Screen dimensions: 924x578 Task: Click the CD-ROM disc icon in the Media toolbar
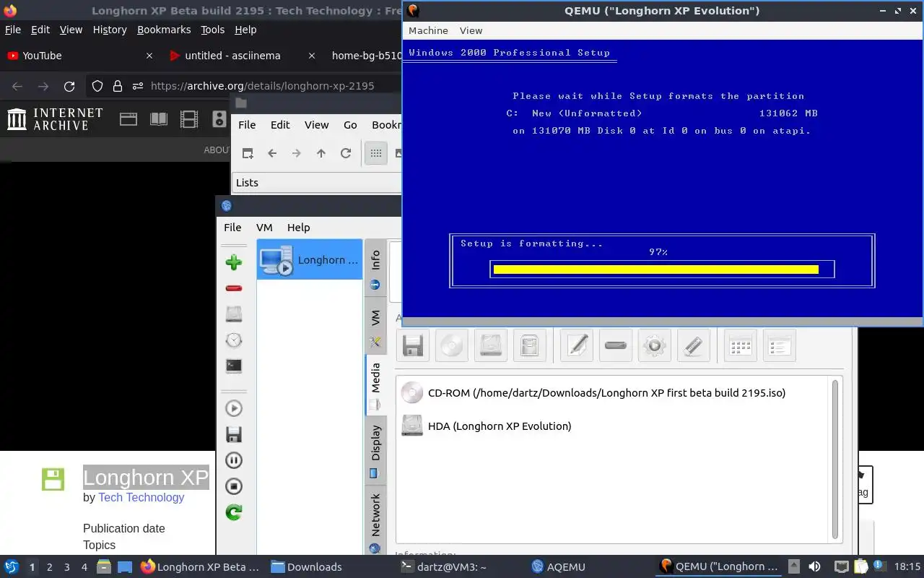point(452,345)
